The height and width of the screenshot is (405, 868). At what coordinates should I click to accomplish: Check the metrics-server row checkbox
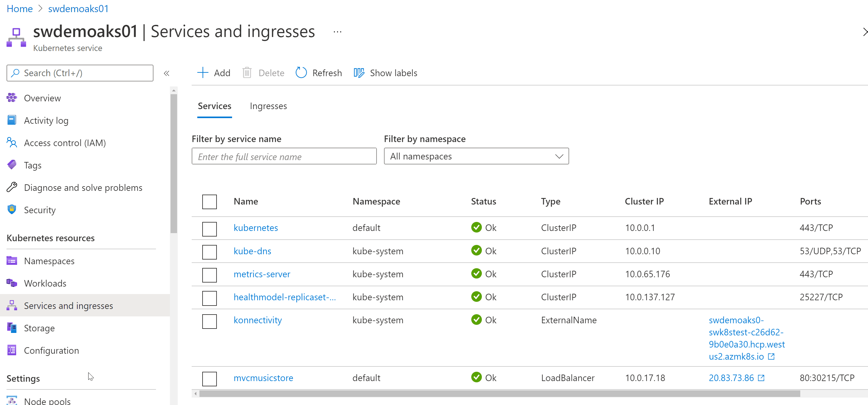click(209, 275)
